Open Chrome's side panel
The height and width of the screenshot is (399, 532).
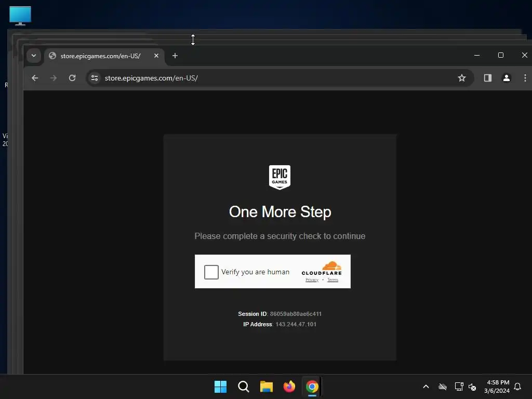click(x=488, y=78)
